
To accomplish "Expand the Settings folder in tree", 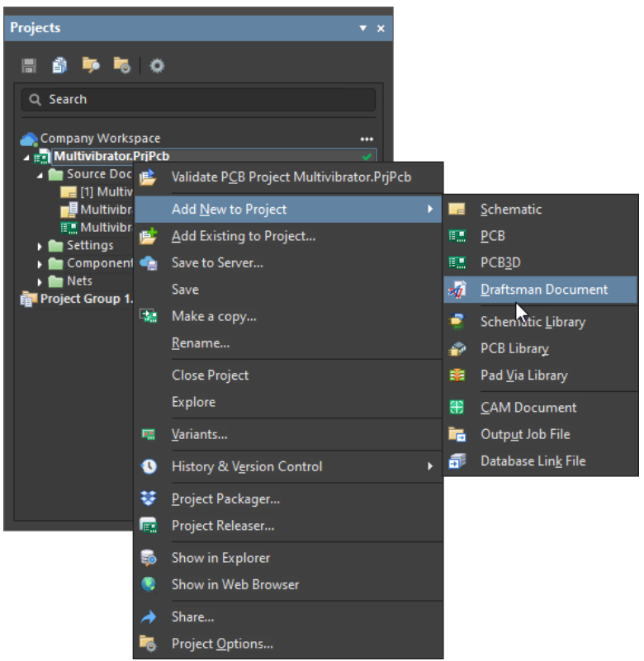I will click(x=40, y=246).
